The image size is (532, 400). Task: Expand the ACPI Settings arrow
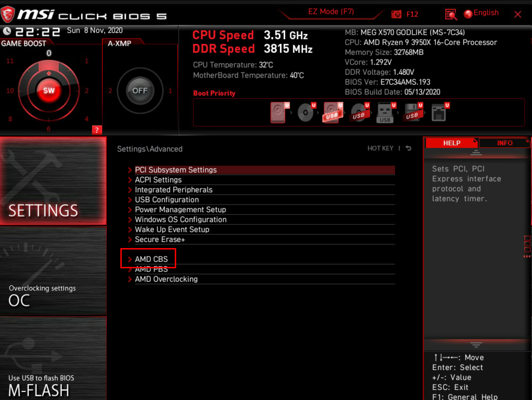tap(130, 180)
